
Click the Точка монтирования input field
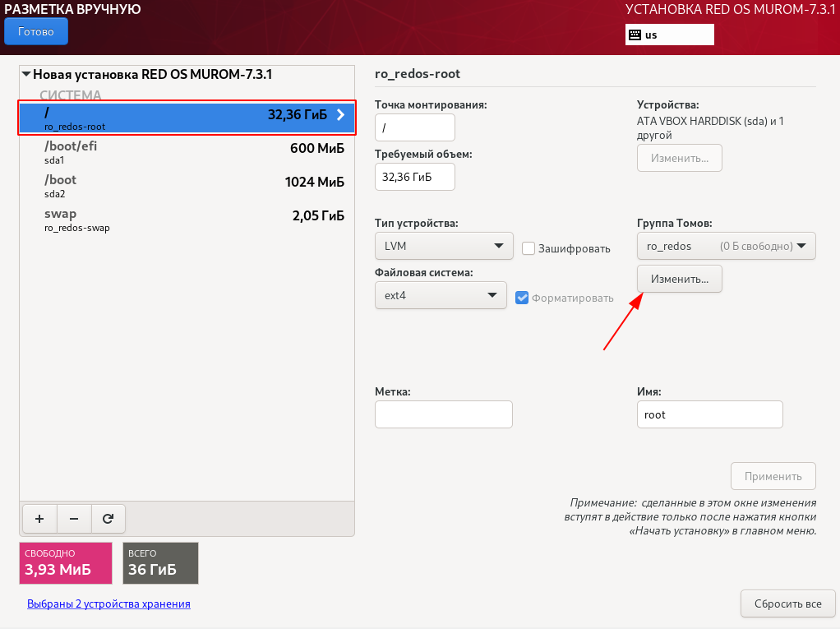pyautogui.click(x=415, y=127)
